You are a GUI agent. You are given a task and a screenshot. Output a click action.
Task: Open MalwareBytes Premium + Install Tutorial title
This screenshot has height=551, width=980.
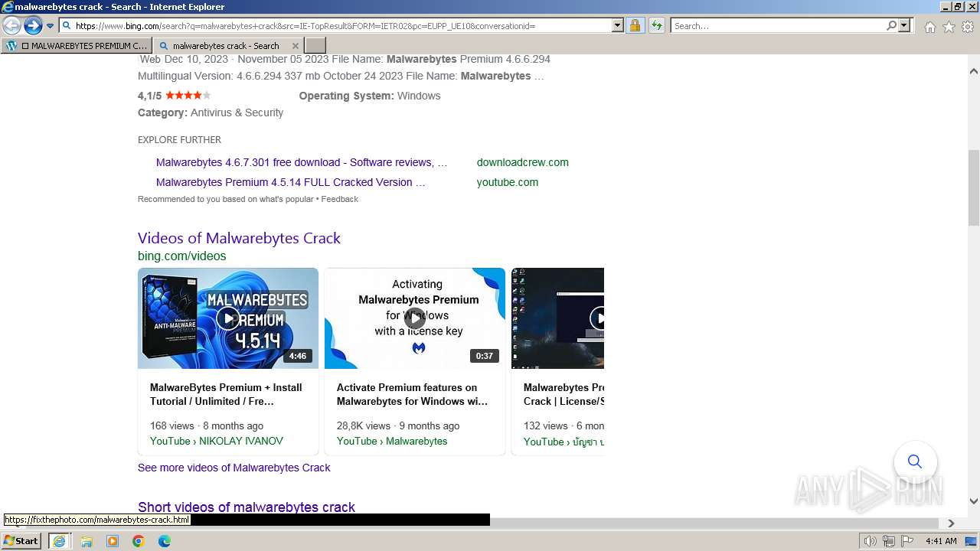point(226,394)
